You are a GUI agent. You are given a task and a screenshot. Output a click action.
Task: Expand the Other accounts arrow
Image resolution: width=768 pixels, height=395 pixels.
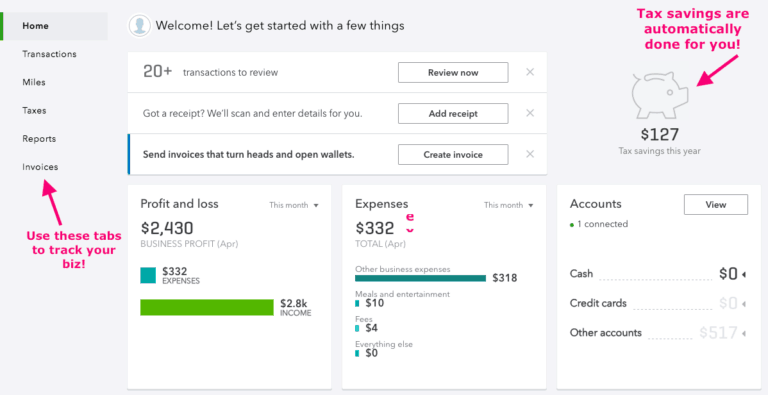[744, 334]
